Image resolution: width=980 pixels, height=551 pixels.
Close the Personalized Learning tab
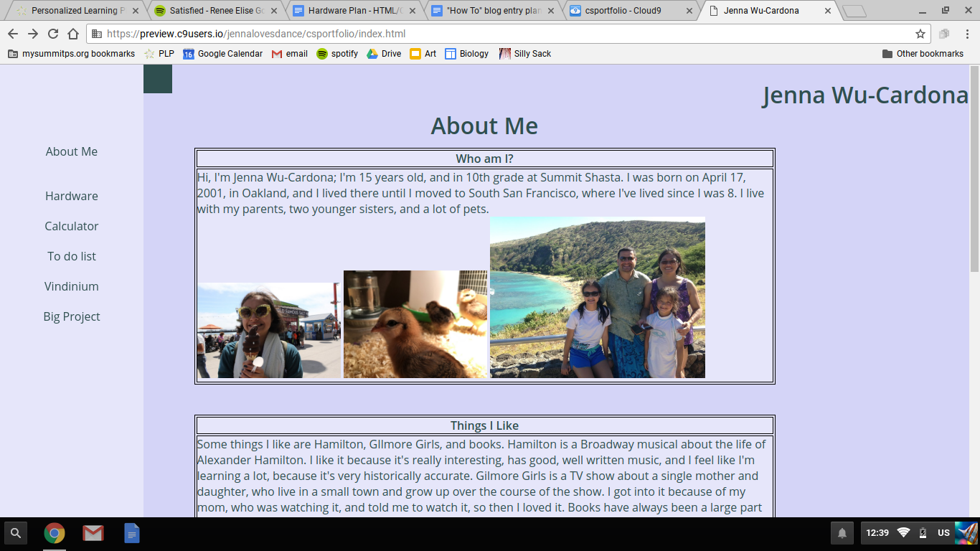[134, 11]
